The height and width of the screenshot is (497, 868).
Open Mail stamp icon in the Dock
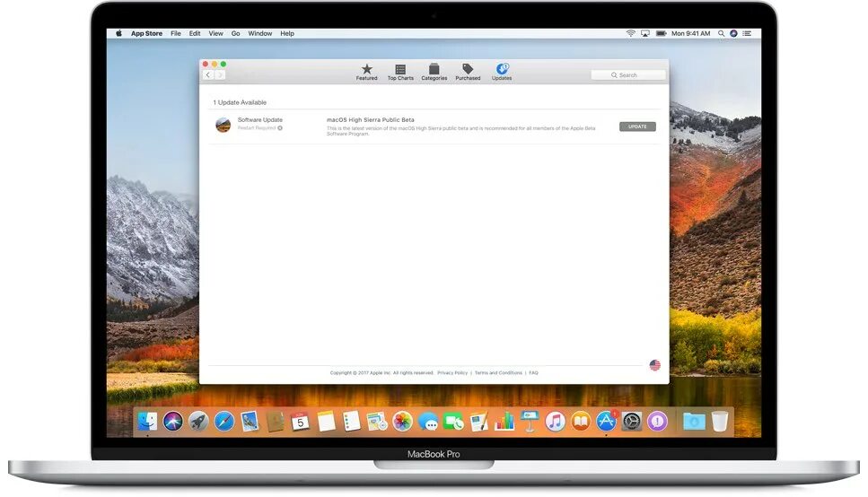coord(250,421)
